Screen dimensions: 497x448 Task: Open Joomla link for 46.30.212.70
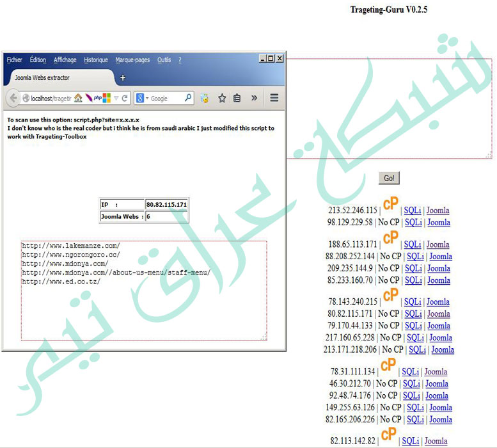coord(437,383)
